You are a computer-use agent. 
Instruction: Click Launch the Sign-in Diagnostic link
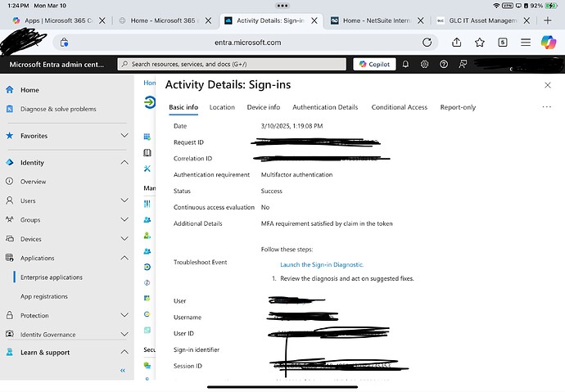(x=322, y=264)
